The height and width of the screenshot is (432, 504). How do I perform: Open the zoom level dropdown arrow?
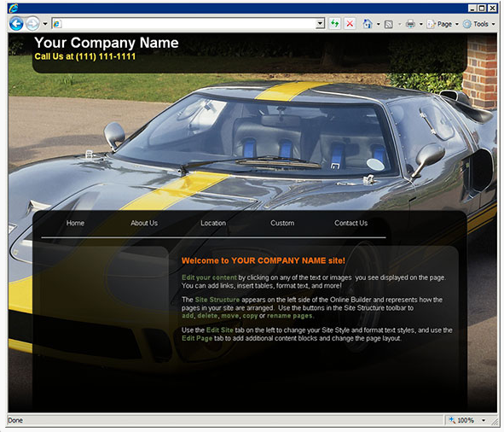coord(484,420)
